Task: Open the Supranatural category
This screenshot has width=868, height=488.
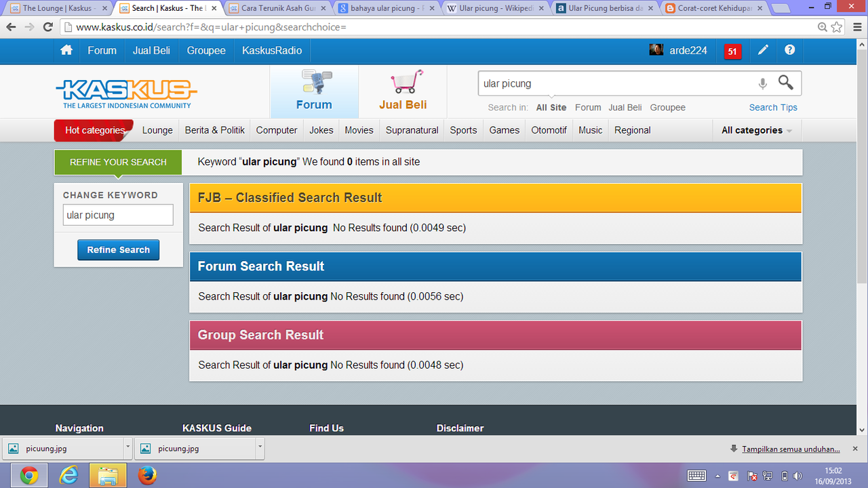Action: [412, 130]
